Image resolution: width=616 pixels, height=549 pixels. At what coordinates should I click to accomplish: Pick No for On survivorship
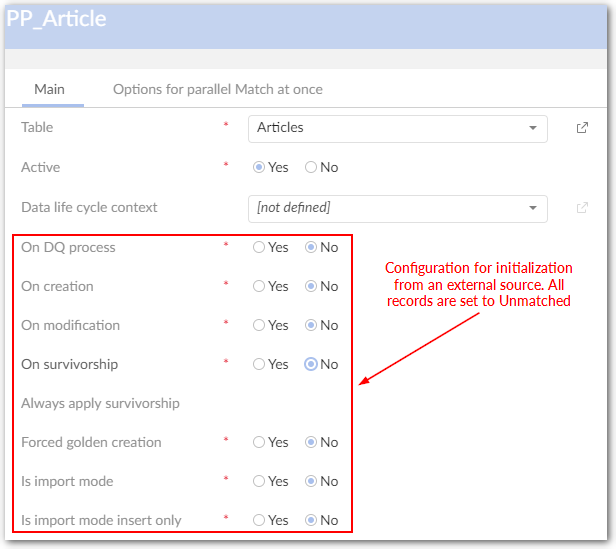[x=311, y=364]
